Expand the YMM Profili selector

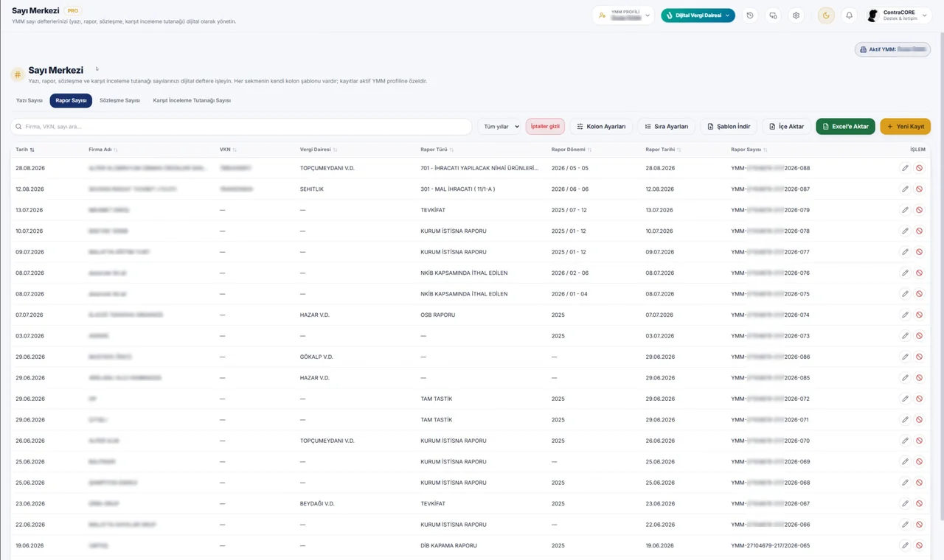click(623, 15)
